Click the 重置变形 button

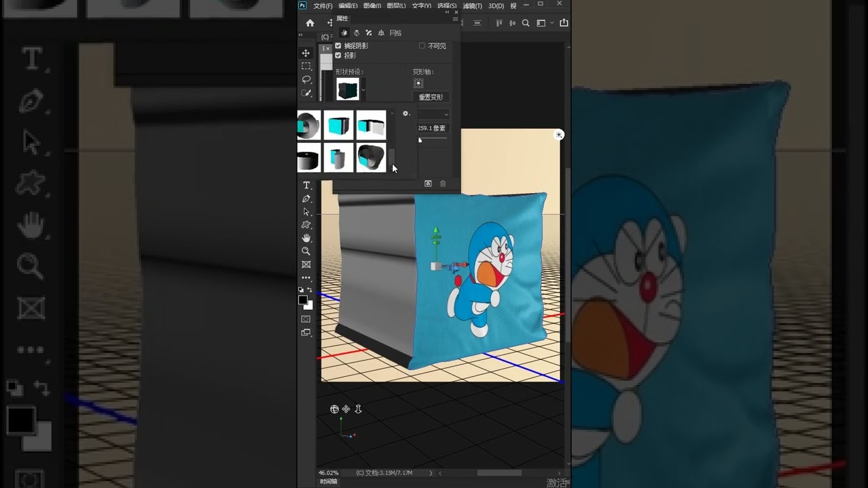[431, 97]
